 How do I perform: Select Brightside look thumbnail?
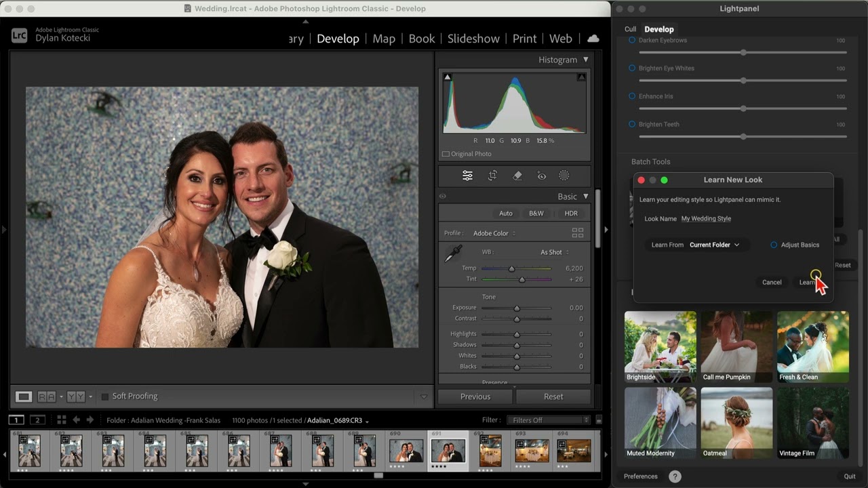(x=660, y=347)
